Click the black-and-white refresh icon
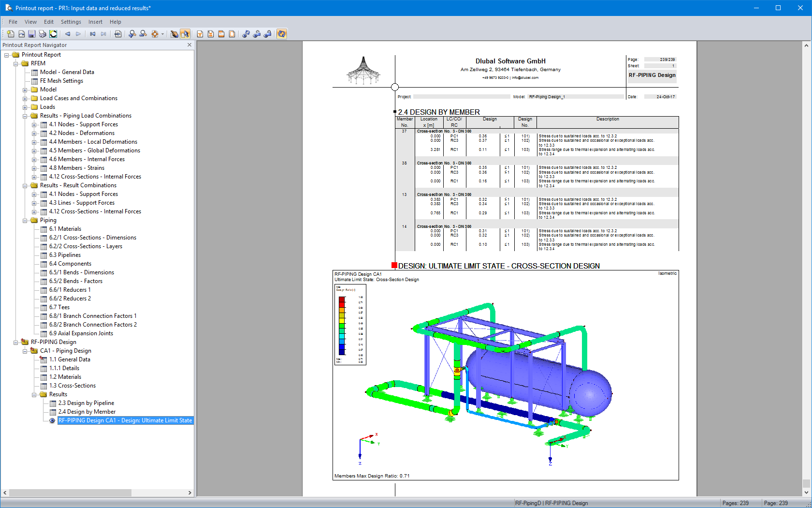This screenshot has width=812, height=508. click(53, 34)
